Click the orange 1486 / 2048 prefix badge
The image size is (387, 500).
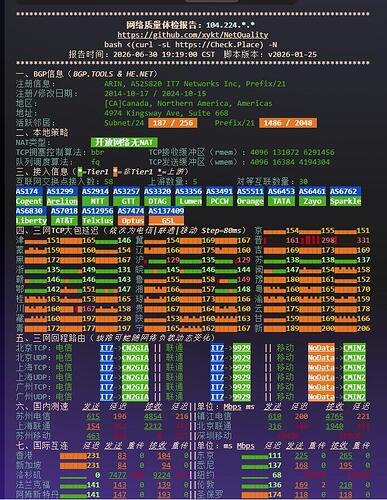[x=288, y=123]
